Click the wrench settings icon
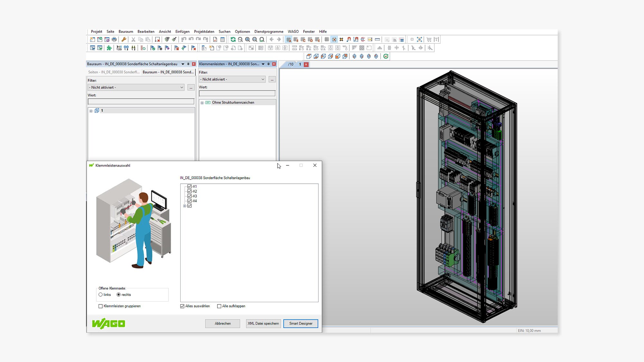Screen dimensions: 644x362 point(124,40)
